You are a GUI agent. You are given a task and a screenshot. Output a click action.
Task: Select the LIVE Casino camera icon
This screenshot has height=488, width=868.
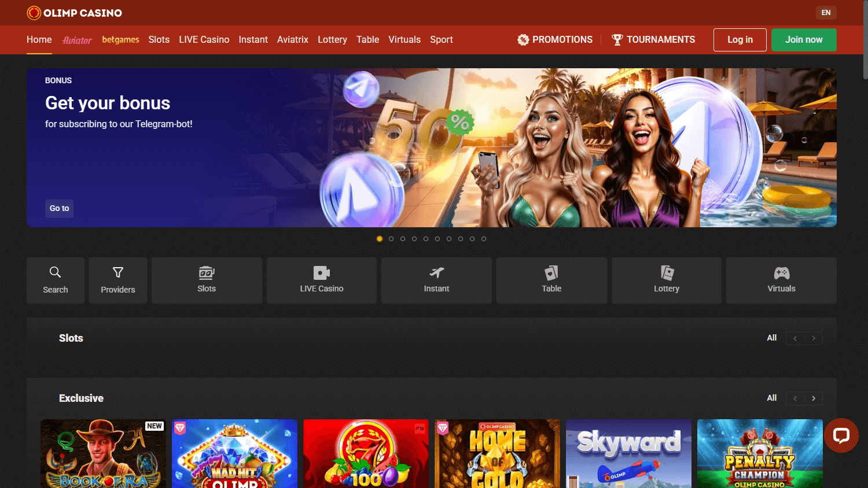(321, 272)
